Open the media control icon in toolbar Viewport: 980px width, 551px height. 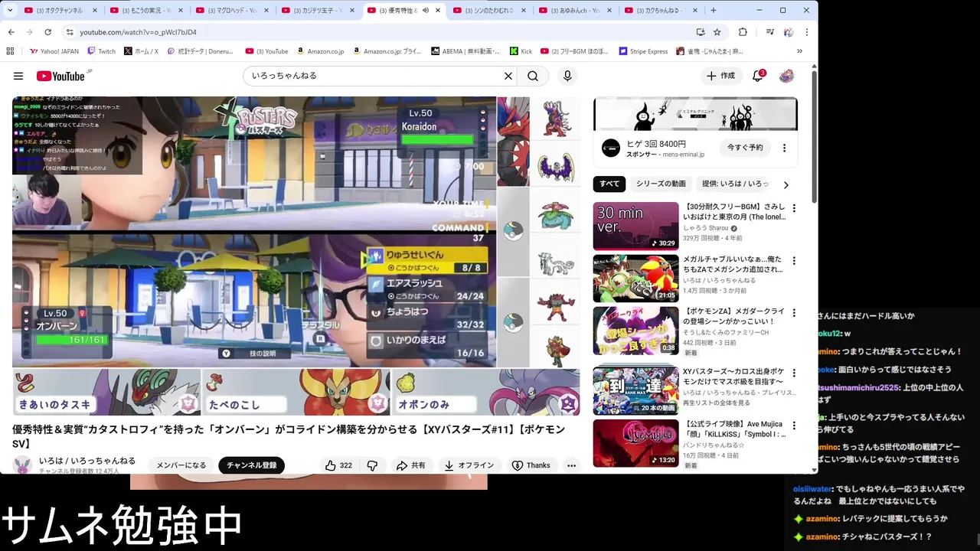point(769,32)
